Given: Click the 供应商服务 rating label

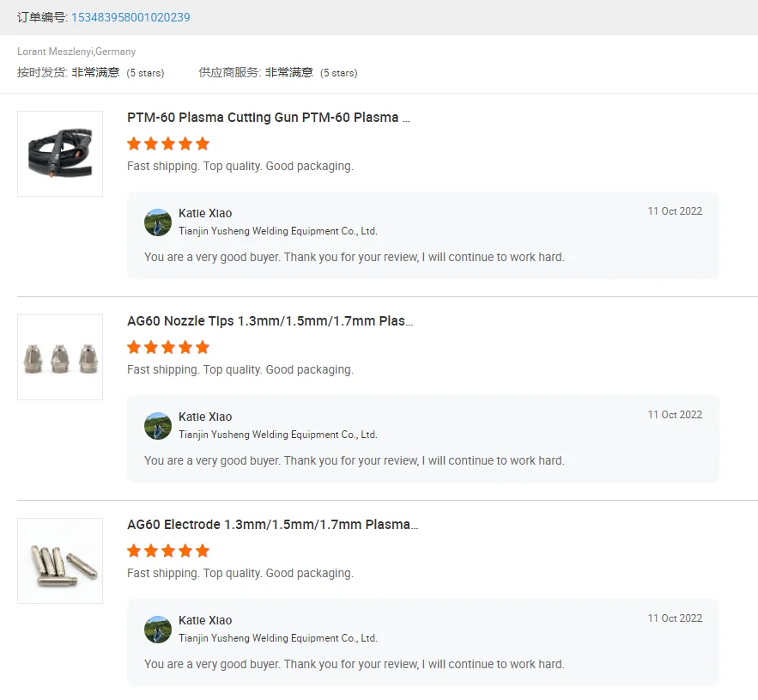Looking at the screenshot, I should coord(228,73).
